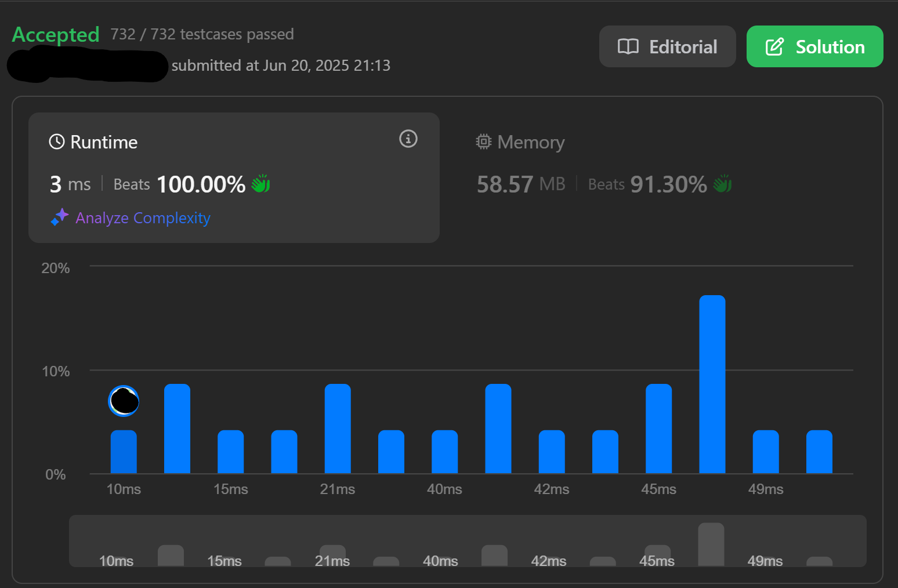Click the 10ms label in the mini range chart
Image resolution: width=898 pixels, height=588 pixels.
point(116,561)
